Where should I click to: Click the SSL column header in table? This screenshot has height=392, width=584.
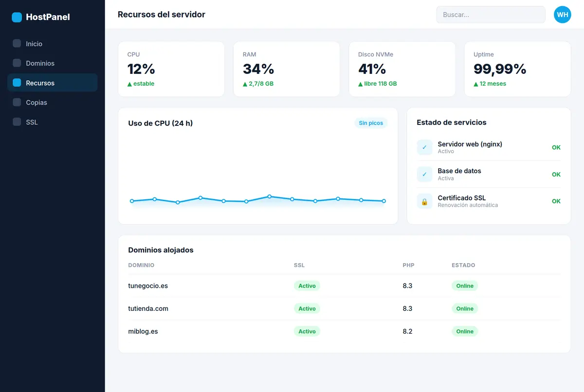click(299, 265)
